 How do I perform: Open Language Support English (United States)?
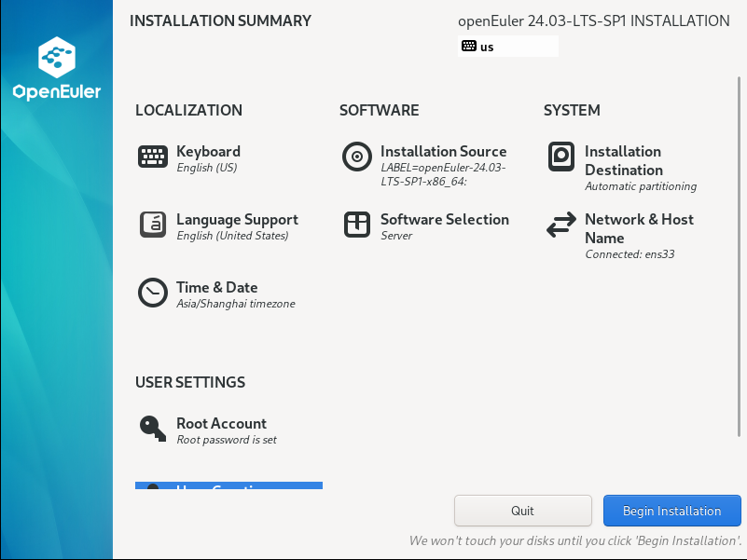pos(237,226)
